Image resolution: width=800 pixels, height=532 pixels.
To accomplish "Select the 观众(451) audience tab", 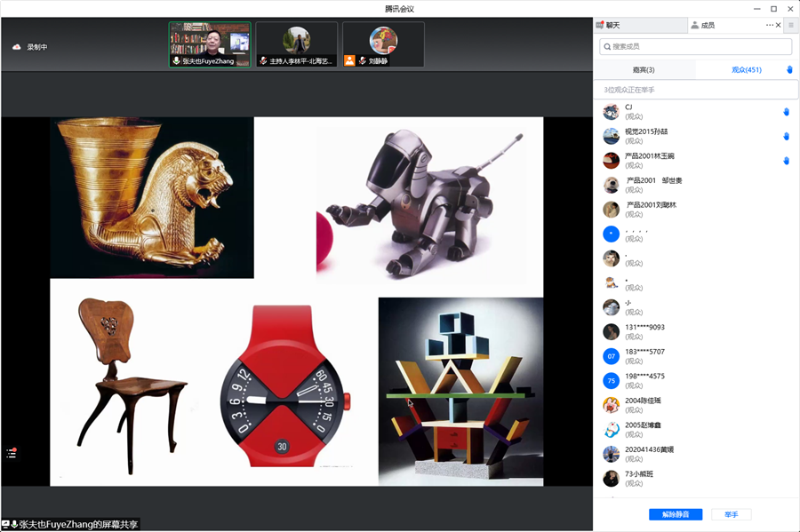I will (x=746, y=69).
